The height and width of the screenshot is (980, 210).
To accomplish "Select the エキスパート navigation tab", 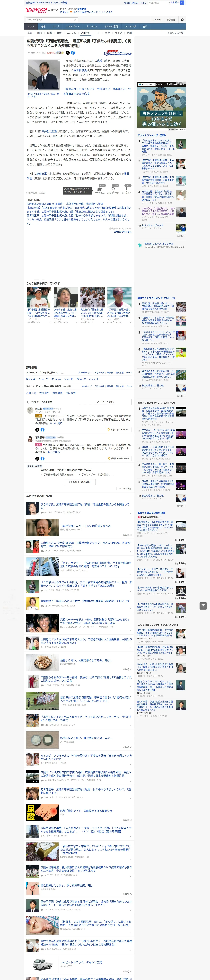I will [72, 27].
